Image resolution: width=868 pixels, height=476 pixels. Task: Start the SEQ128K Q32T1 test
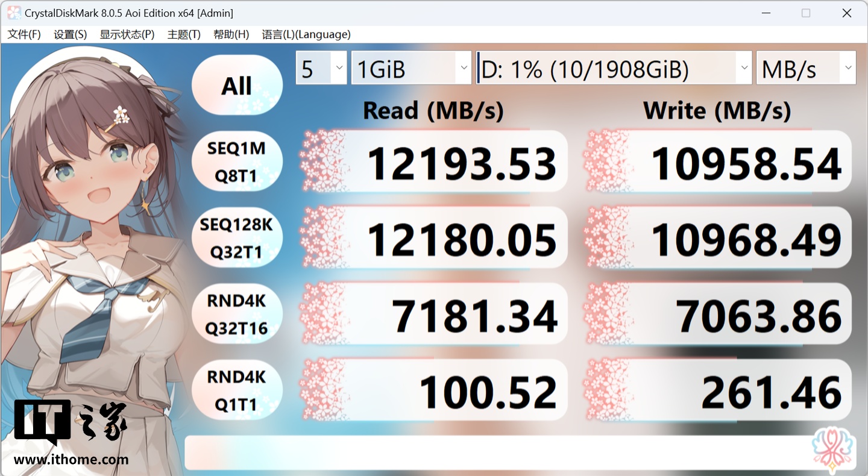click(x=237, y=239)
